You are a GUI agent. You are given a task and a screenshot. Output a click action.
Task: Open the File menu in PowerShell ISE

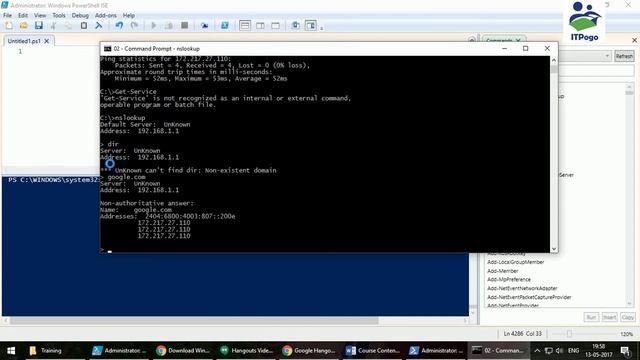click(x=7, y=15)
